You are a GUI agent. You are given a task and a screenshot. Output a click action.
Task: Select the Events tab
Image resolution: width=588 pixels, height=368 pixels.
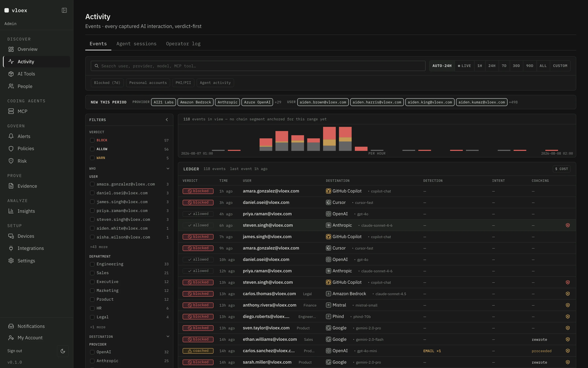(98, 44)
